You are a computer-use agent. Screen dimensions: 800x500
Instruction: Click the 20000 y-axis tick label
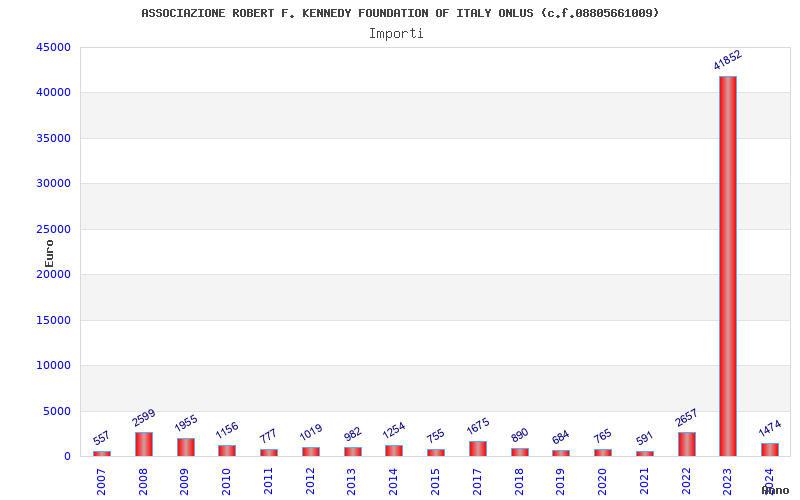pos(54,274)
